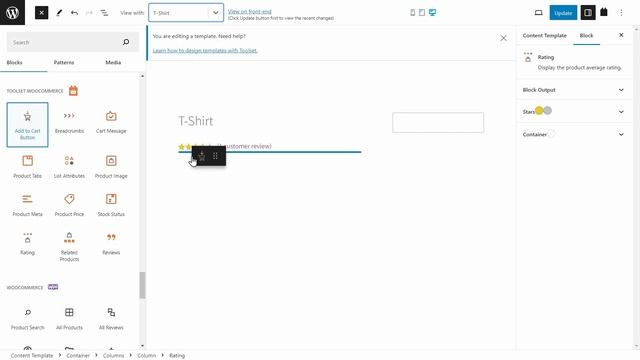
Task: Insert the Product Image block
Action: pyautogui.click(x=111, y=167)
